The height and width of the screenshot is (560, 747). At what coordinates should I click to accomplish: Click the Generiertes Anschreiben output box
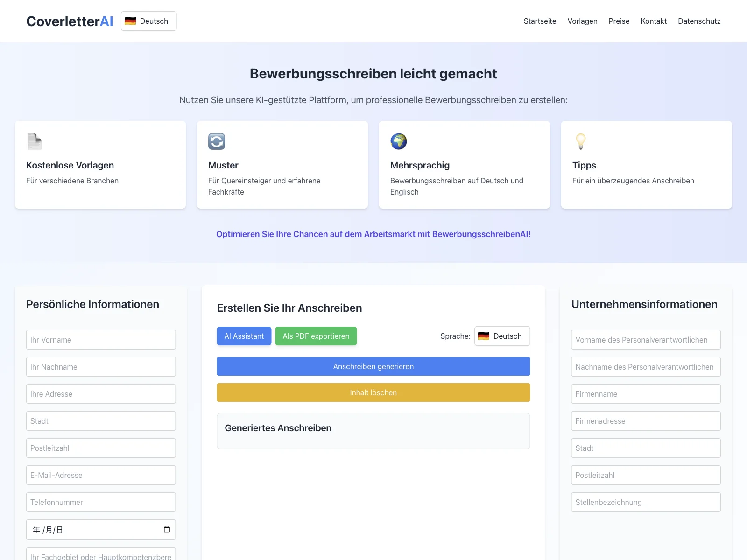(x=373, y=431)
